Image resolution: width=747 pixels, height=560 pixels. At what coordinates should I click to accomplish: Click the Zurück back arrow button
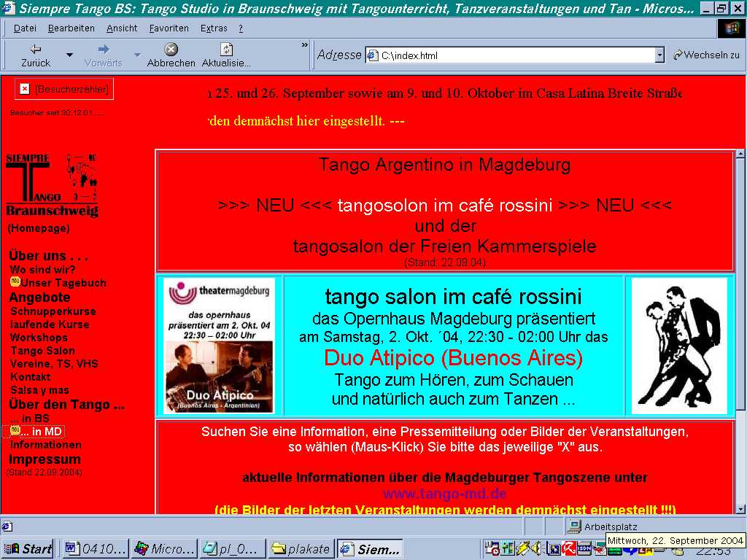point(35,55)
